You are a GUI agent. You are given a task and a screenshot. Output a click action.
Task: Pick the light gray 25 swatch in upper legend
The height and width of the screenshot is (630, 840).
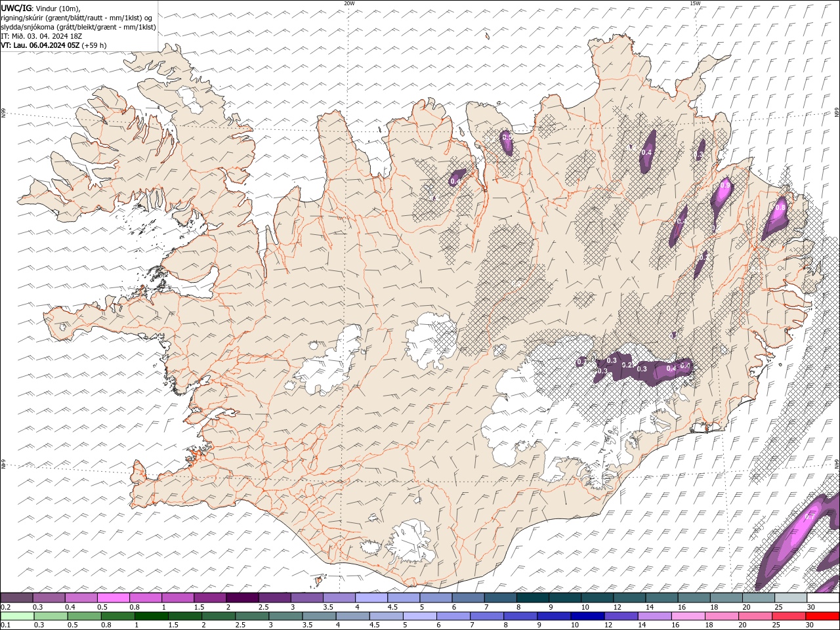[x=790, y=598]
